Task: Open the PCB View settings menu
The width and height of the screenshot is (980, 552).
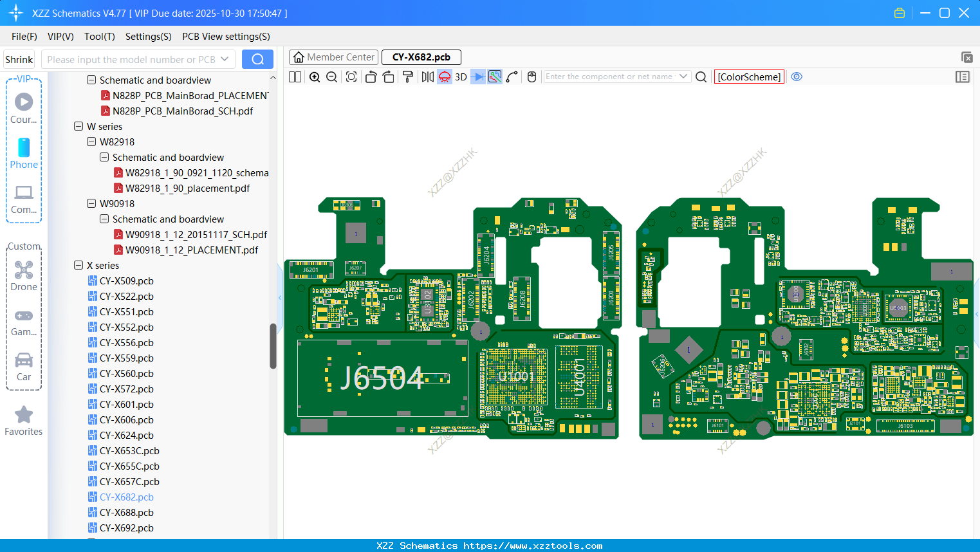Action: 226,37
